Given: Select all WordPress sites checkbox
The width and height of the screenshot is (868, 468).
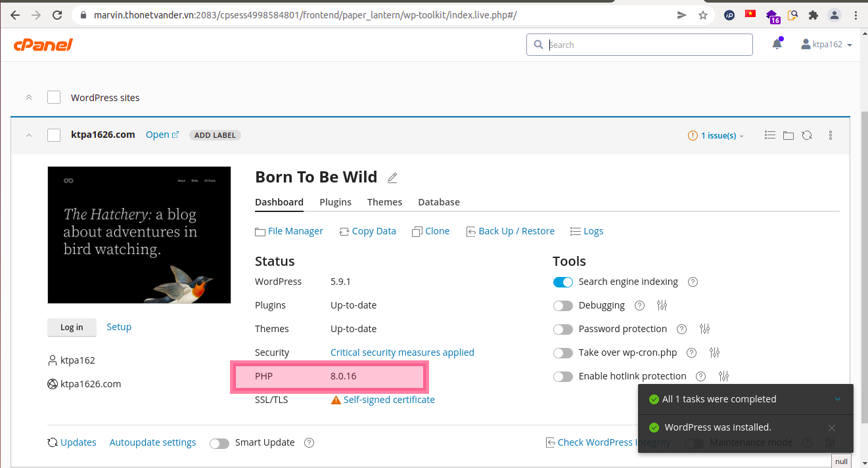Looking at the screenshot, I should 54,97.
